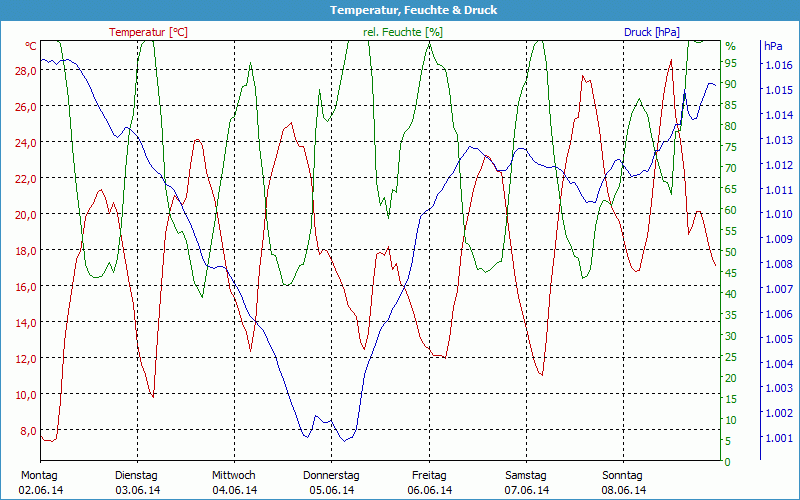800x500 pixels.
Task: Select the green 'rel. Feuchte [%]' legend label
Action: 403,32
